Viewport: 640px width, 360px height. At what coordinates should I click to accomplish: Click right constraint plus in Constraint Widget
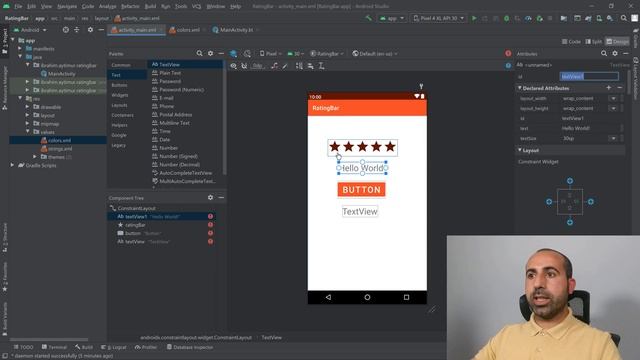591,202
